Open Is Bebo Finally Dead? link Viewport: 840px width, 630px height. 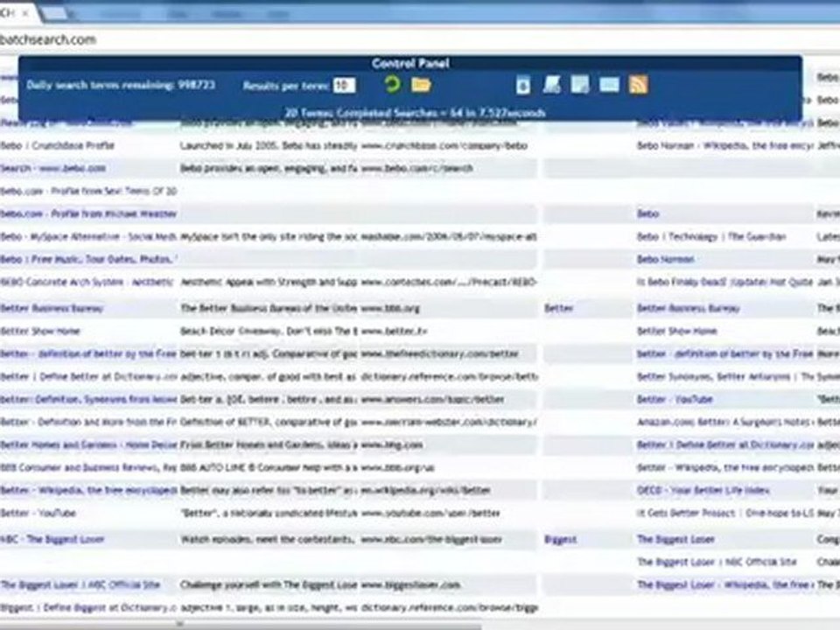pyautogui.click(x=724, y=282)
